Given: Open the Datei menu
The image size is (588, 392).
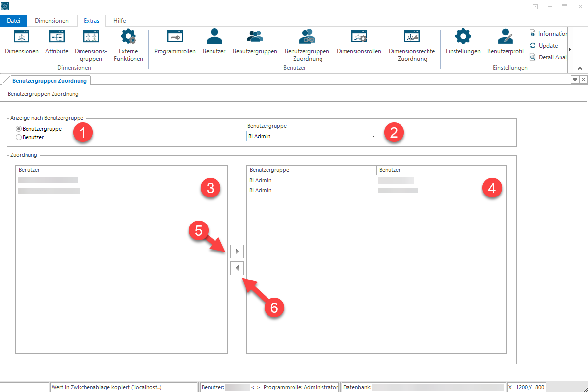Looking at the screenshot, I should point(14,21).
